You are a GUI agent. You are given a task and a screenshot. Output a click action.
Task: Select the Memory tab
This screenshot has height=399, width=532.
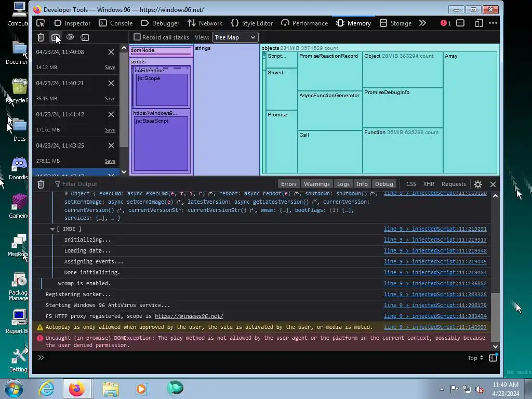pyautogui.click(x=353, y=23)
